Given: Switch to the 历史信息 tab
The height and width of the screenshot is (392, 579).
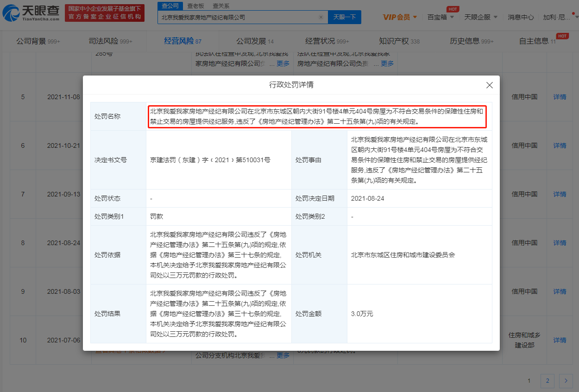Looking at the screenshot, I should click(x=472, y=41).
